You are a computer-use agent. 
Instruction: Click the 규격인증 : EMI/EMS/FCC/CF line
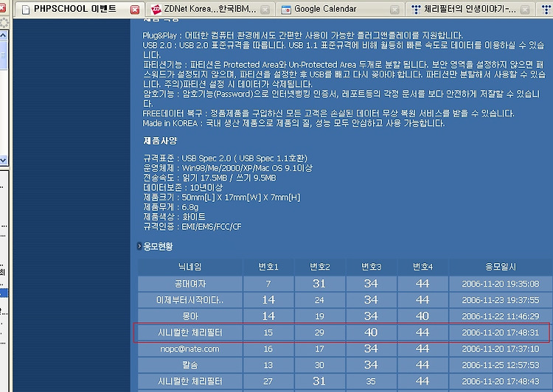(192, 226)
